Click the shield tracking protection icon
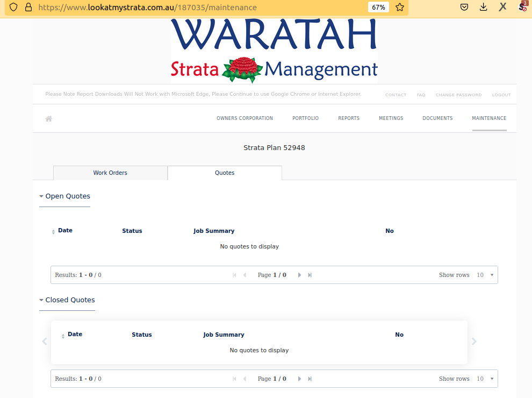The width and height of the screenshot is (532, 398). coord(13,7)
